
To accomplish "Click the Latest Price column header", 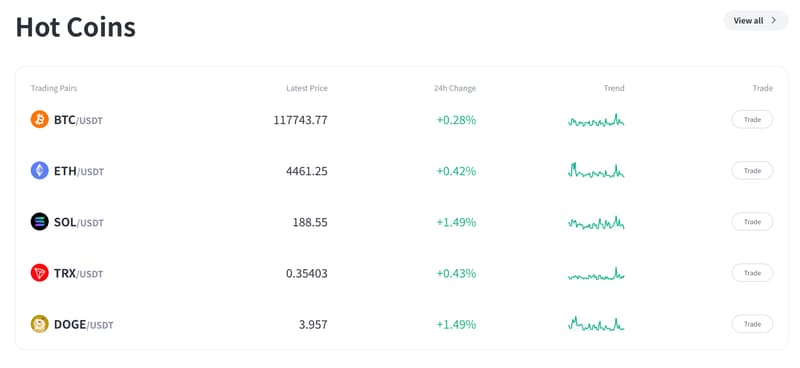I will click(307, 88).
